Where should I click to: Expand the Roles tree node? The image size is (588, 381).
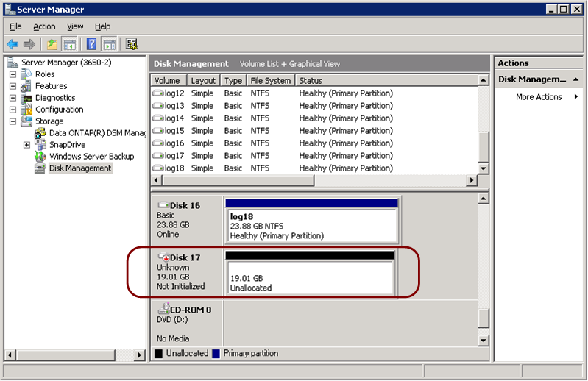pyautogui.click(x=13, y=74)
